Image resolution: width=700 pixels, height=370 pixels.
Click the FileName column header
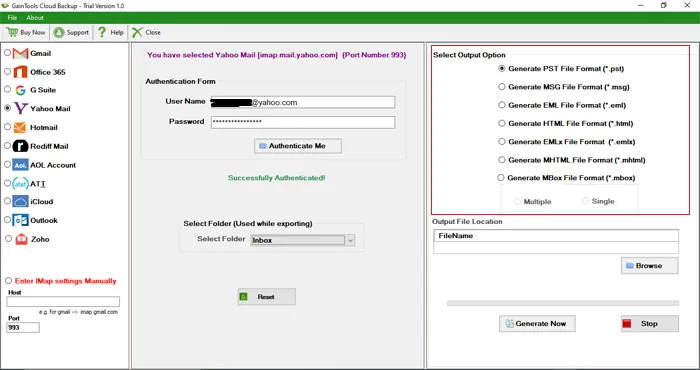(x=556, y=236)
